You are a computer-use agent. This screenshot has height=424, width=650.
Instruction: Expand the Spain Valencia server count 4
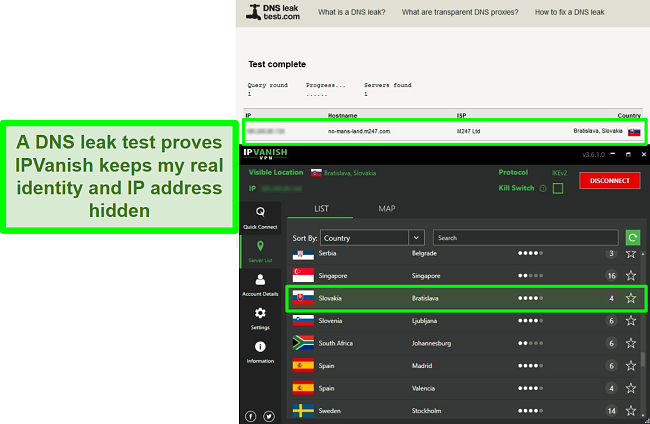(x=611, y=388)
